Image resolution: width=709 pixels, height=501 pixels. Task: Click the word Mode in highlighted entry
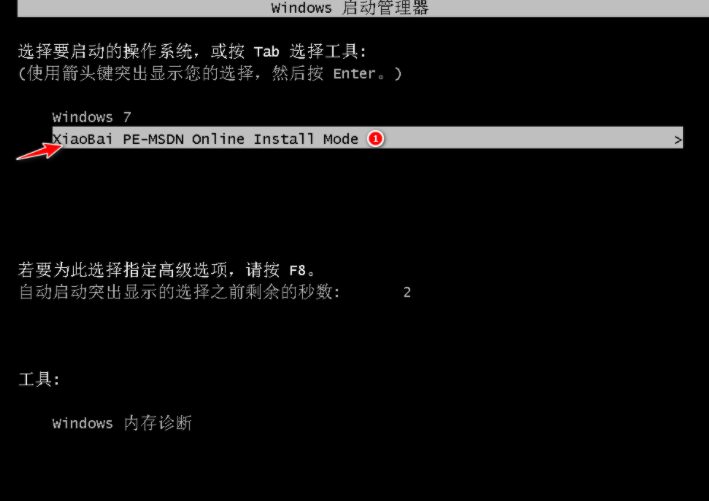(340, 139)
